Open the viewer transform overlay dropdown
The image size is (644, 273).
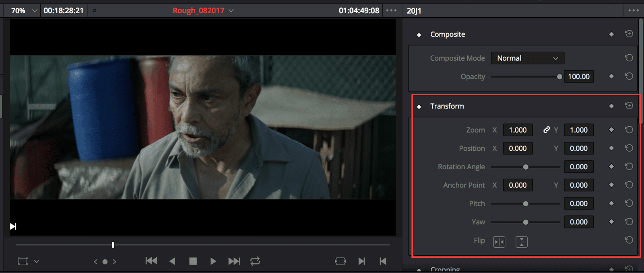click(x=37, y=261)
